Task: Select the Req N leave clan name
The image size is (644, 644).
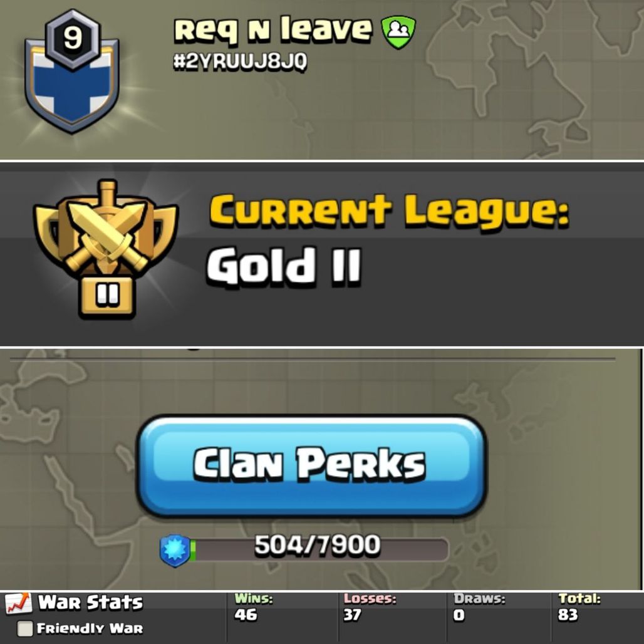Action: 273,29
